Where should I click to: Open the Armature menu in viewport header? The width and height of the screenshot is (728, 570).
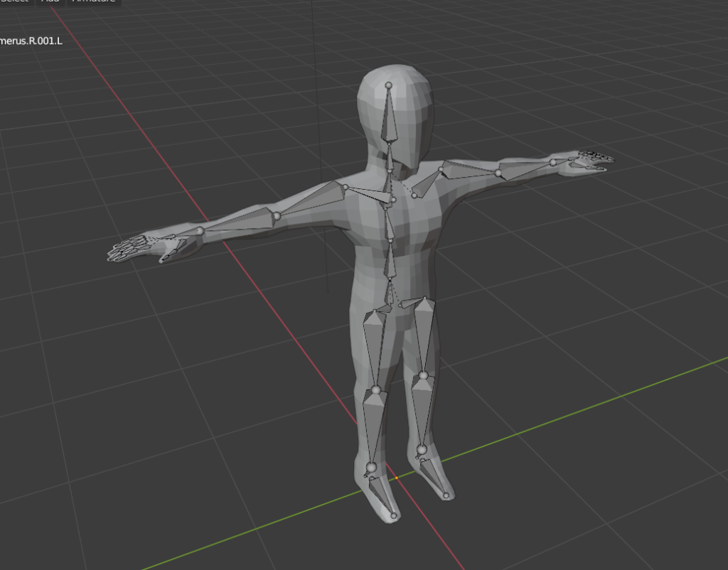[92, 1]
